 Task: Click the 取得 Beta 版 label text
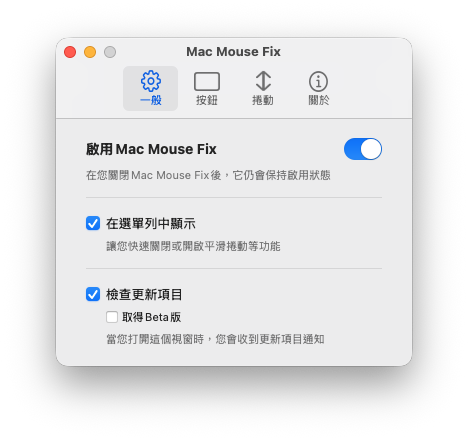tap(151, 317)
